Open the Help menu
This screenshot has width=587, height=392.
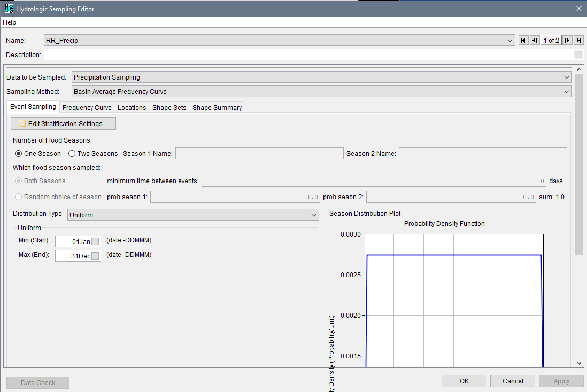pyautogui.click(x=9, y=22)
